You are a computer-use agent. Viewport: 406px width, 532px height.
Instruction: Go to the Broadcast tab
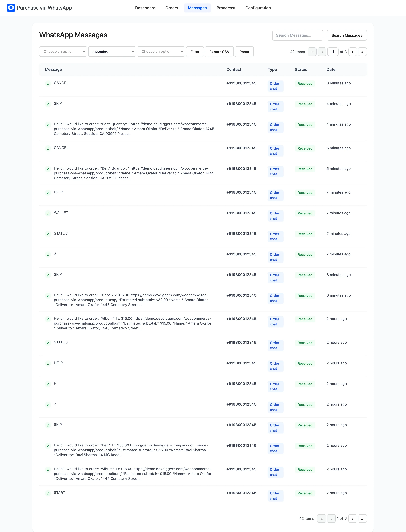click(226, 8)
